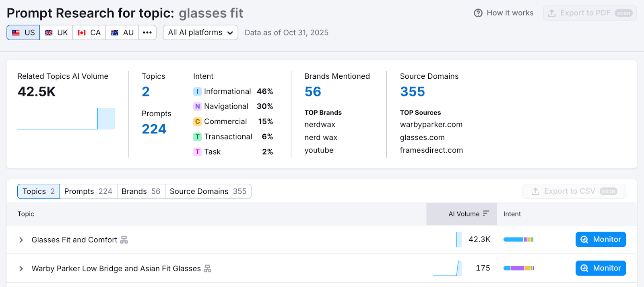Switch to the Prompts tab

[x=88, y=191]
